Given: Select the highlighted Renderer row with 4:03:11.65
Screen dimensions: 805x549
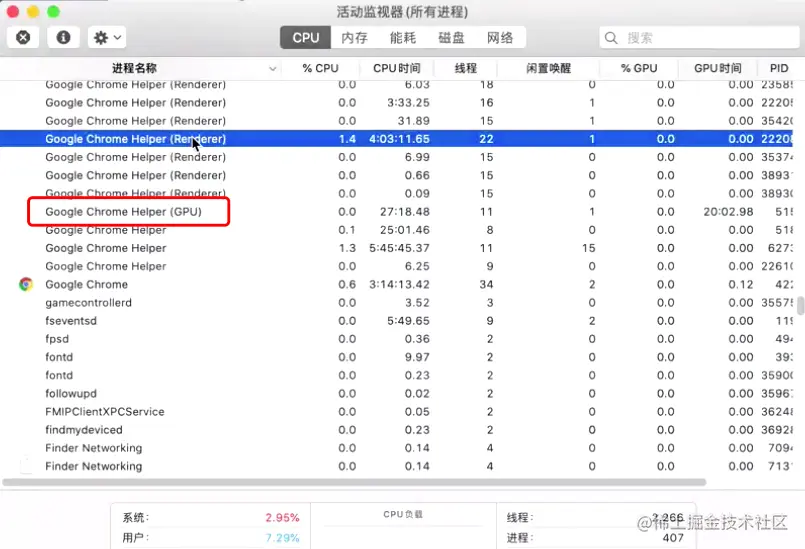Looking at the screenshot, I should (396, 139).
